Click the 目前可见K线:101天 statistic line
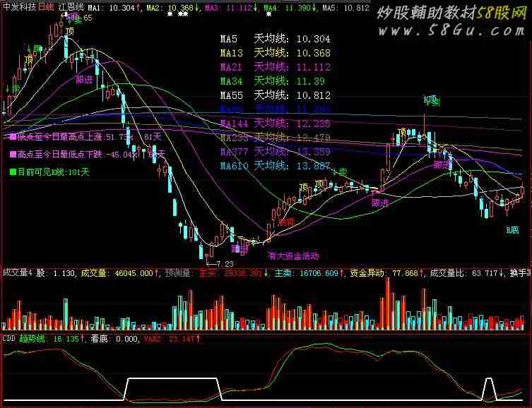The width and height of the screenshot is (532, 408). (49, 172)
